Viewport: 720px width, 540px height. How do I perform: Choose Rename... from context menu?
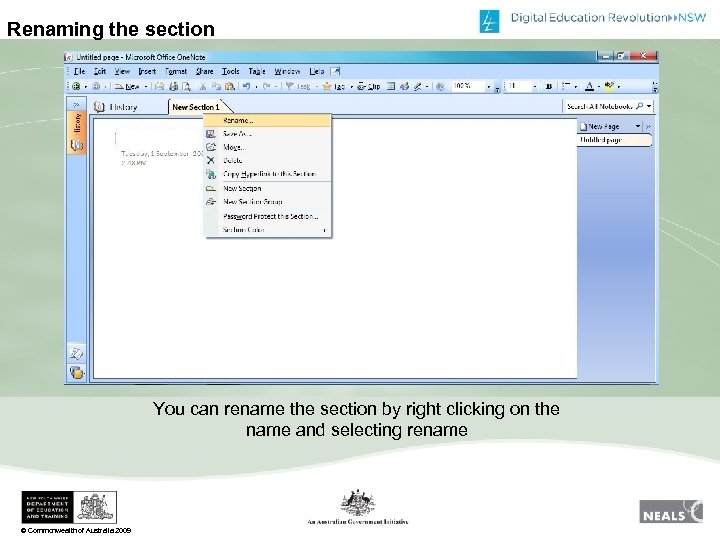pos(267,121)
